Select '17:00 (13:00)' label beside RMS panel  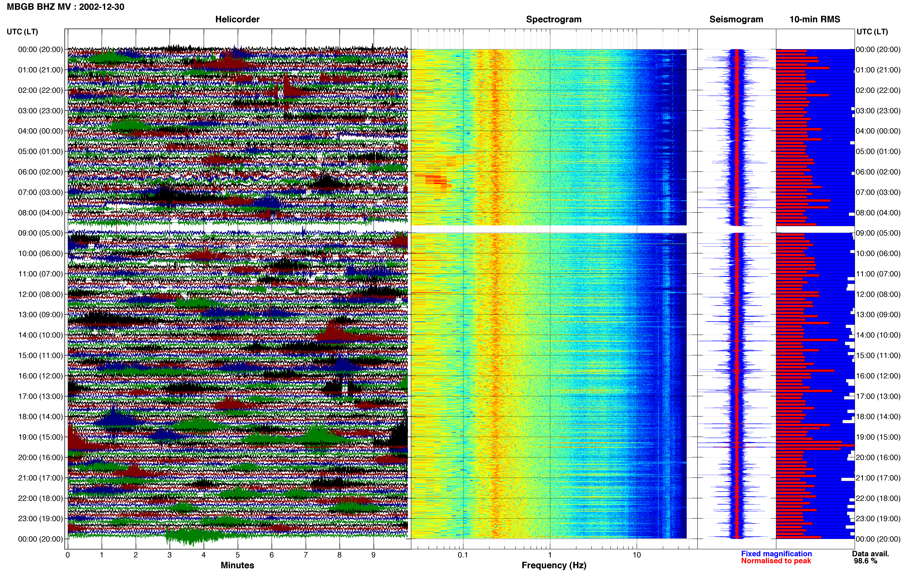878,396
